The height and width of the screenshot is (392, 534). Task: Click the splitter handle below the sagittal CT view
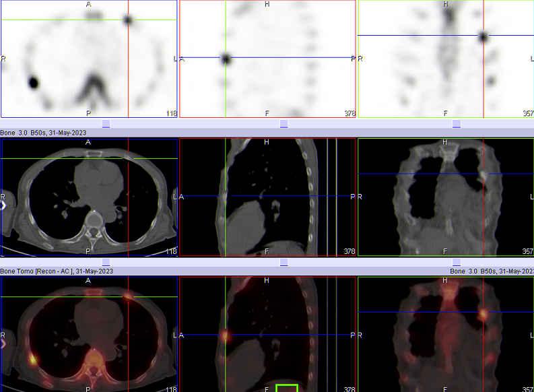click(x=283, y=262)
